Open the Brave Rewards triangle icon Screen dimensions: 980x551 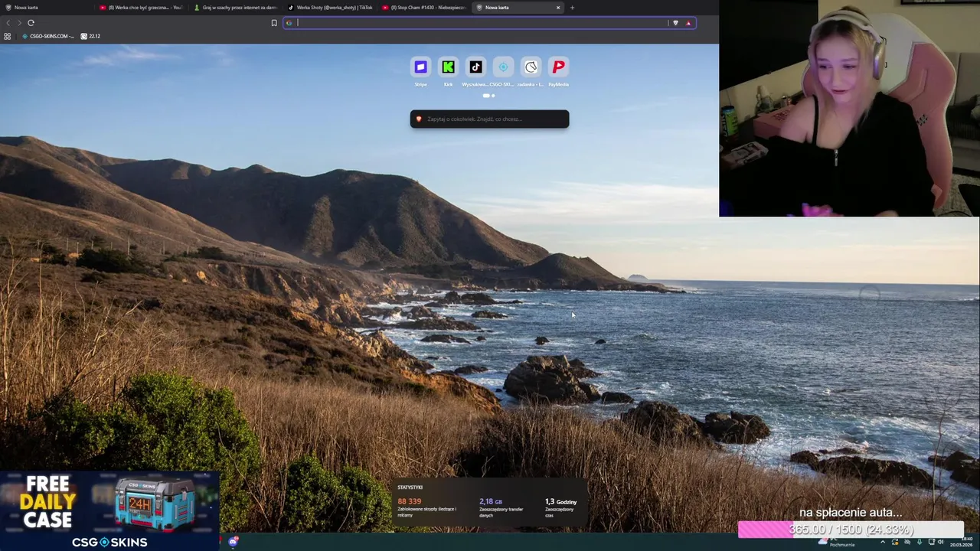click(x=688, y=23)
